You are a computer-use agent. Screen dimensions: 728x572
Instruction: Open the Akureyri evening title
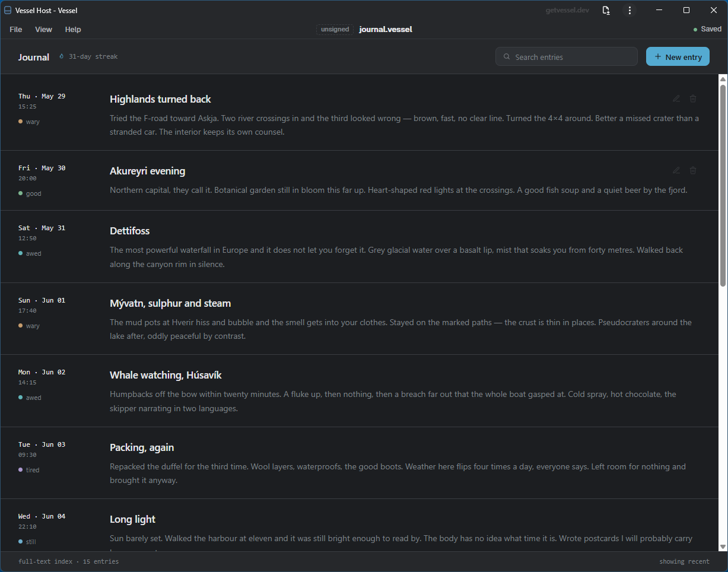[148, 171]
